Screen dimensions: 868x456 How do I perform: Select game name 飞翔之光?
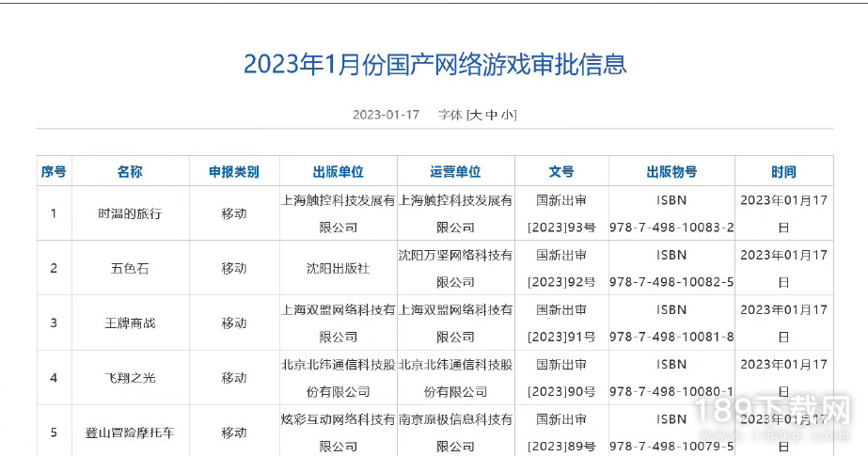tap(130, 378)
